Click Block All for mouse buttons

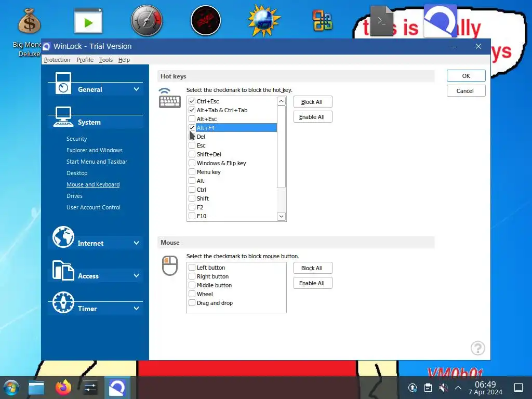point(313,268)
